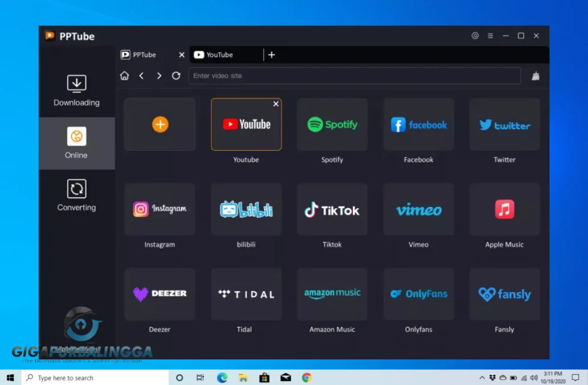Open the Tidal site tile

pos(246,295)
